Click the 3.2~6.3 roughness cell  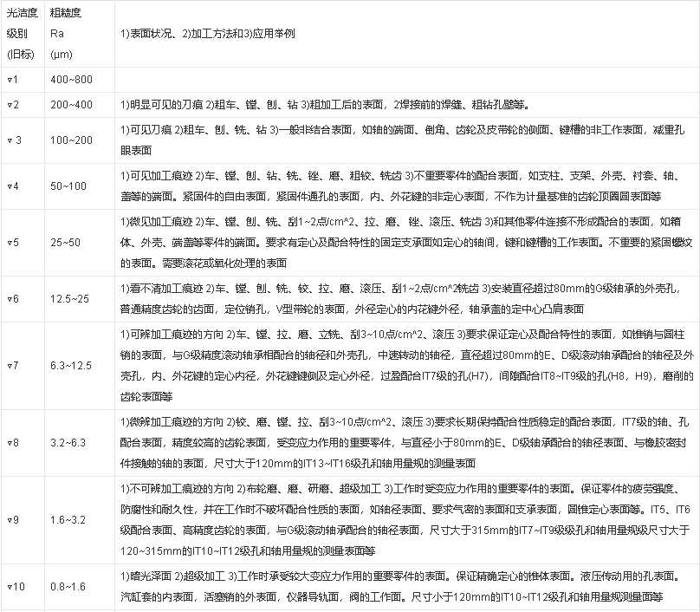click(x=68, y=443)
